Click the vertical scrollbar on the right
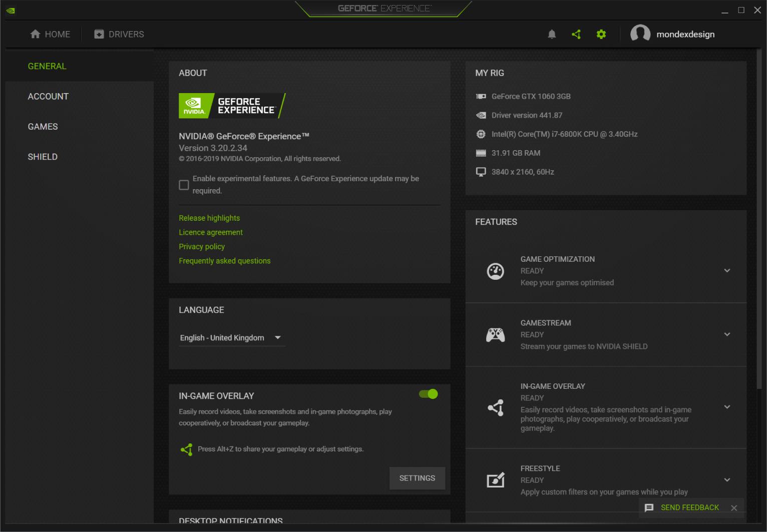 coord(759,219)
